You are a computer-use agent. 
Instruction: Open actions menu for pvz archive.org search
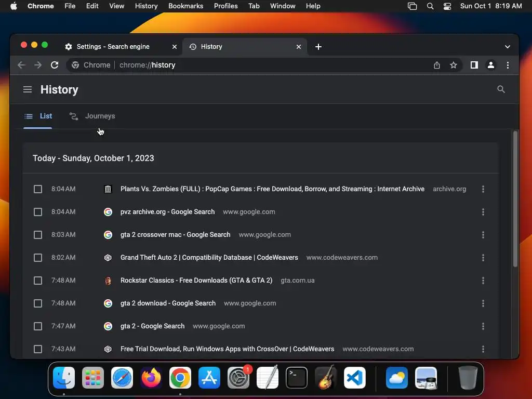click(483, 212)
